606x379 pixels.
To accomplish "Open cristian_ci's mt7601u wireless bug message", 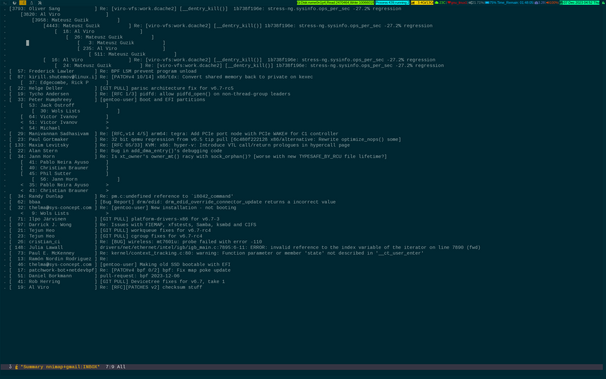I will click(135, 242).
